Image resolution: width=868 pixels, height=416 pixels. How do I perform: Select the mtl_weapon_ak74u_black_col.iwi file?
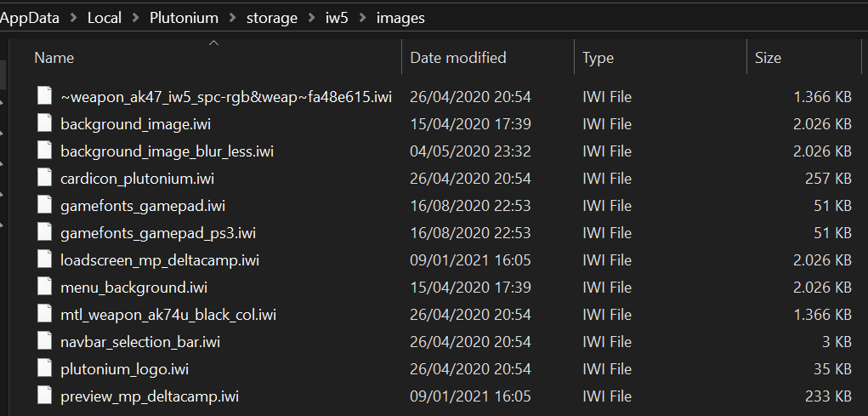click(x=168, y=315)
